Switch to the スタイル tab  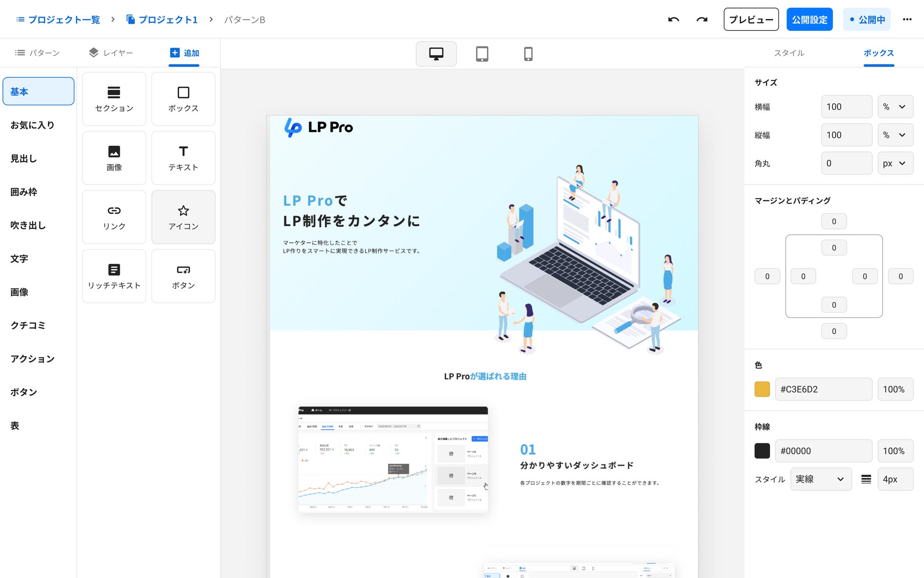[x=789, y=53]
